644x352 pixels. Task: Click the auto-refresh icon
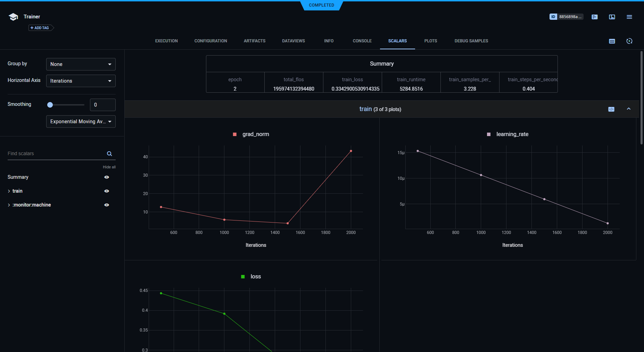(630, 41)
